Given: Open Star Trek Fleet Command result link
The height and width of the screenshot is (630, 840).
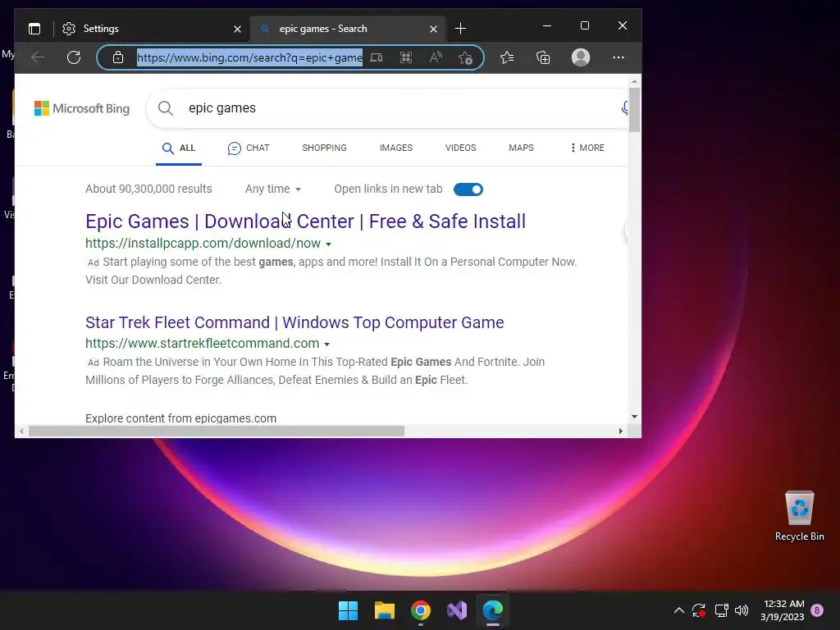Looking at the screenshot, I should 294,322.
